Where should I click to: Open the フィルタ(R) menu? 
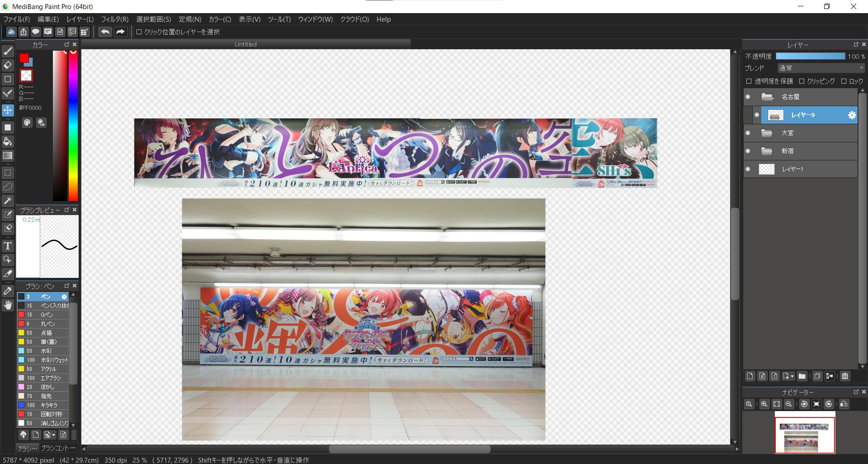pos(115,19)
